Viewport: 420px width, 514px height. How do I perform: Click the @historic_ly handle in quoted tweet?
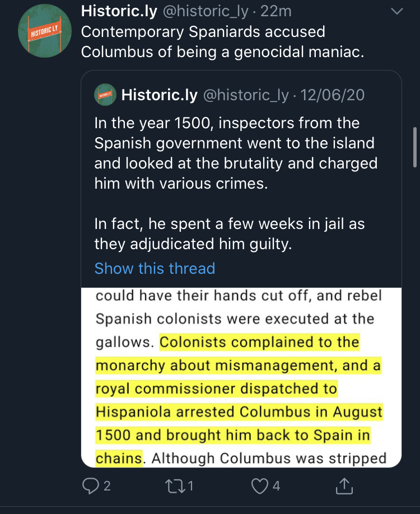pyautogui.click(x=246, y=95)
